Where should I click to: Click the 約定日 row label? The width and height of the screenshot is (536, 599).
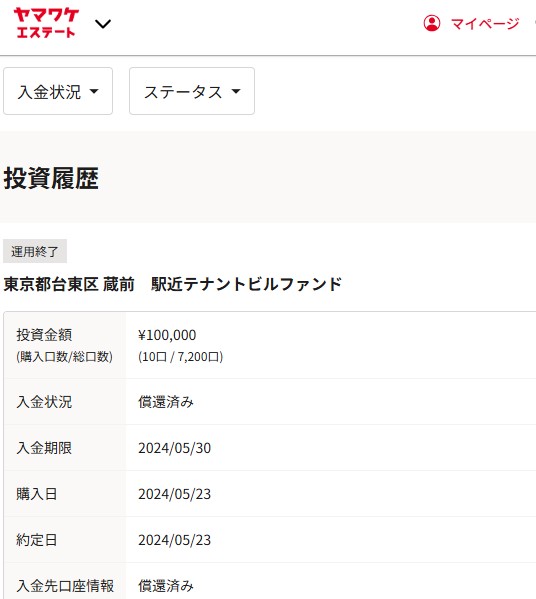37,540
